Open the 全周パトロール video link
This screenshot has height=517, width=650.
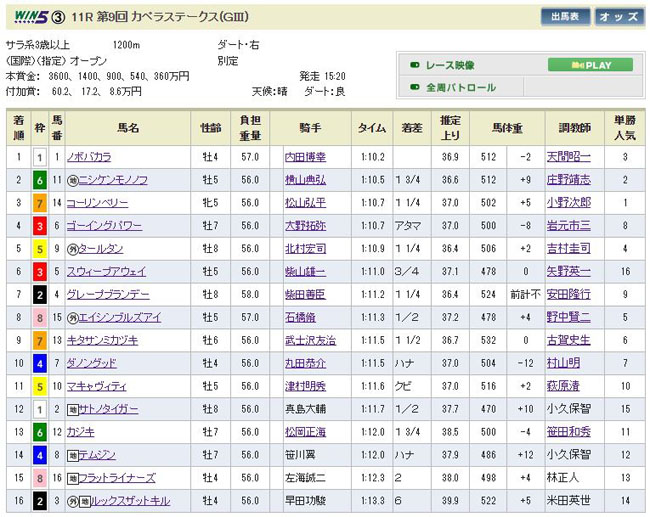click(461, 87)
